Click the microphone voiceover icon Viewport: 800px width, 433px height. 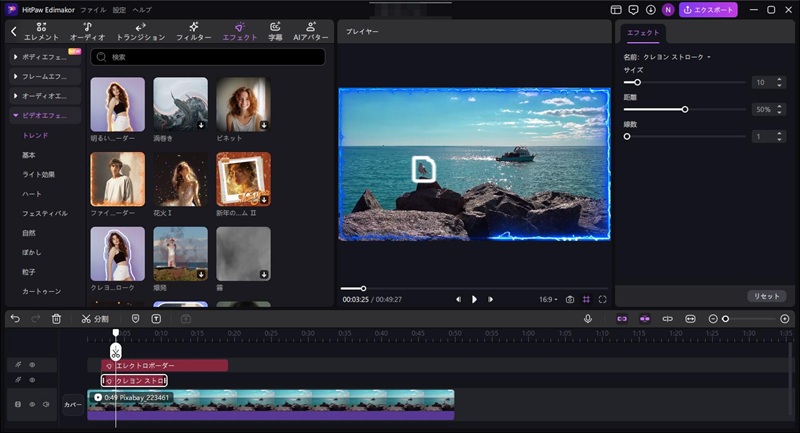tap(588, 319)
